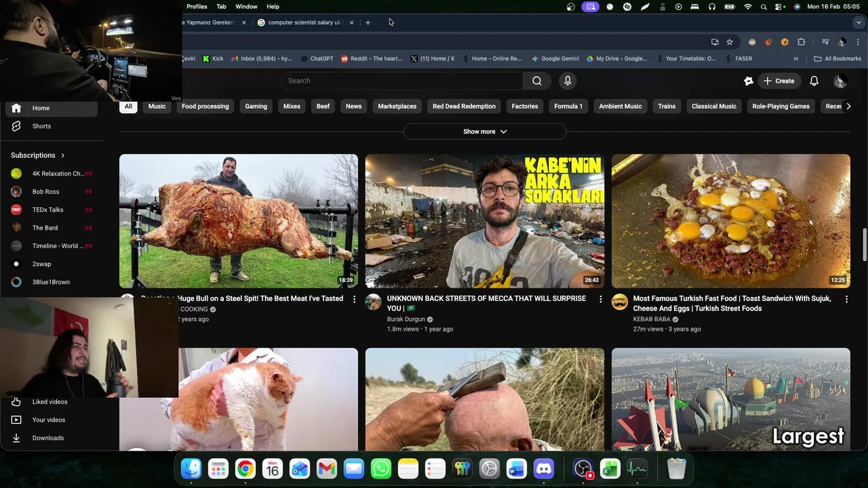Open Activity Monitor in the dock
Screen dimensions: 868x488
pos(637,468)
